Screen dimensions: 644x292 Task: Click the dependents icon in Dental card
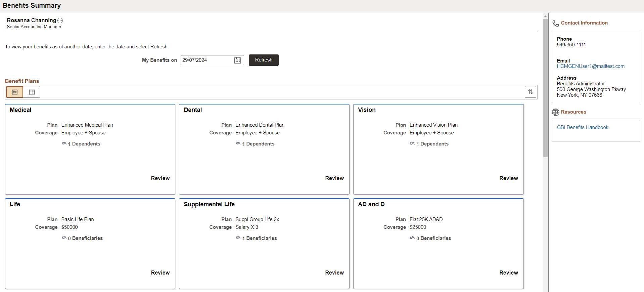point(238,143)
